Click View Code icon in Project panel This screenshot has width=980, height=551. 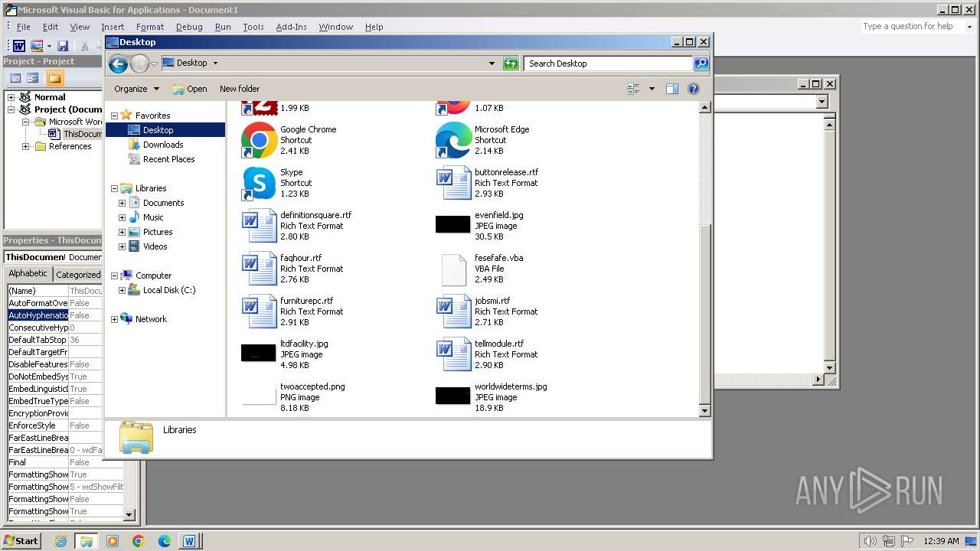click(15, 78)
